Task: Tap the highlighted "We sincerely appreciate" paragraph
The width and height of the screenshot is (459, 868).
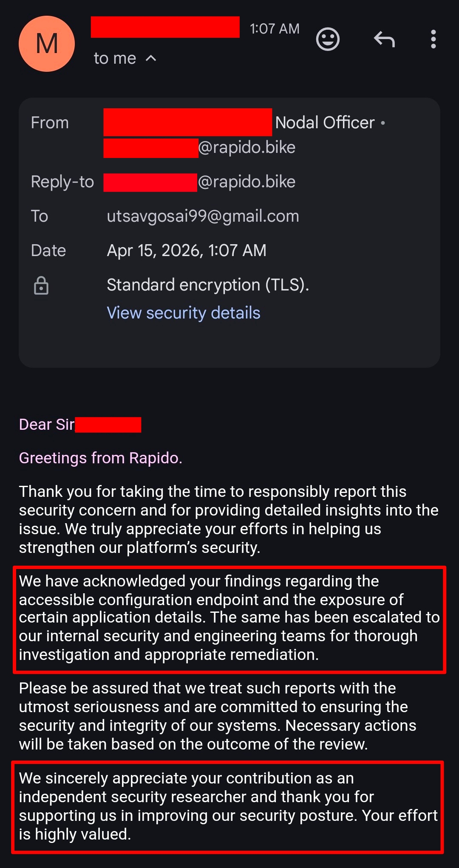Action: [228, 806]
